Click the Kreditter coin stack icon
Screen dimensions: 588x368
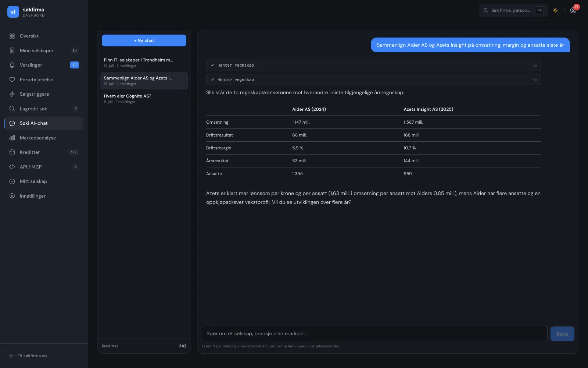pyautogui.click(x=12, y=152)
